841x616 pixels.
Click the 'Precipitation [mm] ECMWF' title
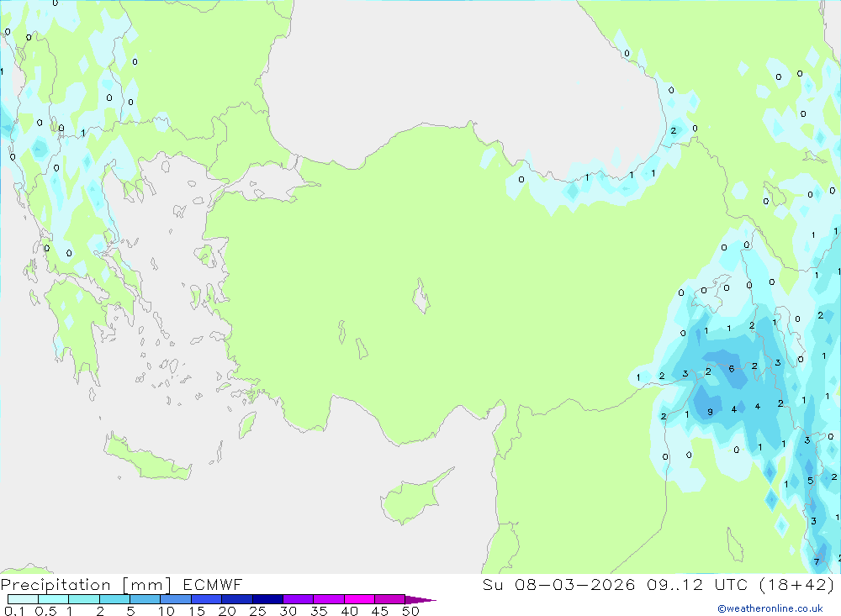[121, 584]
